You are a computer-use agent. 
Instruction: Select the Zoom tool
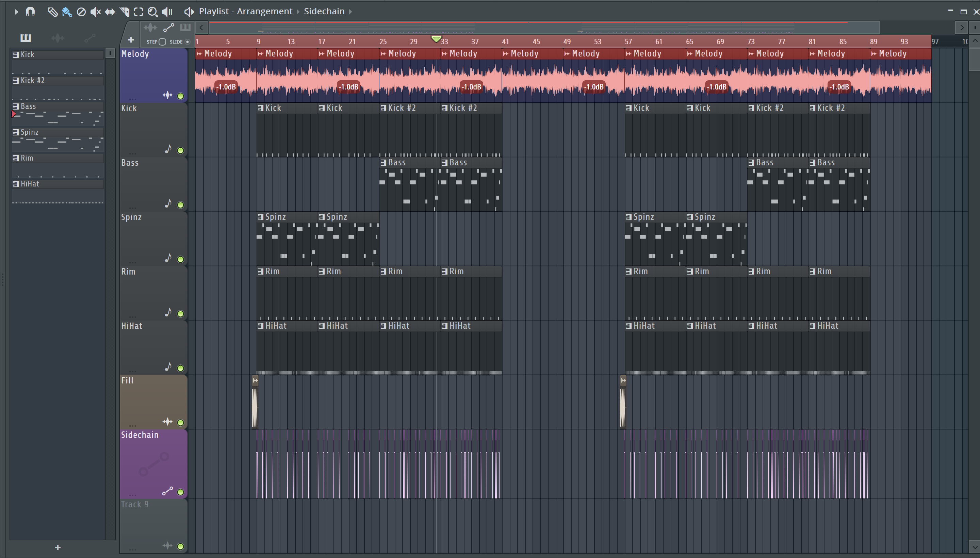(x=152, y=12)
